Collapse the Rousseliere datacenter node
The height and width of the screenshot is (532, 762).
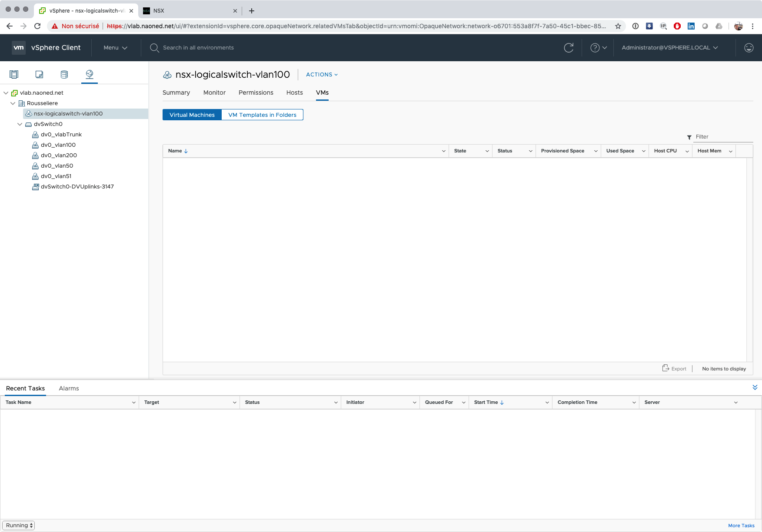tap(13, 103)
